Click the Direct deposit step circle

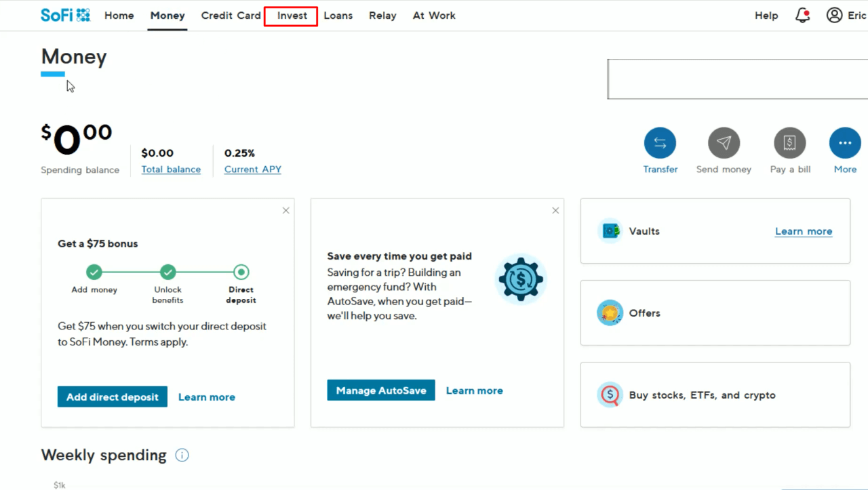[241, 272]
